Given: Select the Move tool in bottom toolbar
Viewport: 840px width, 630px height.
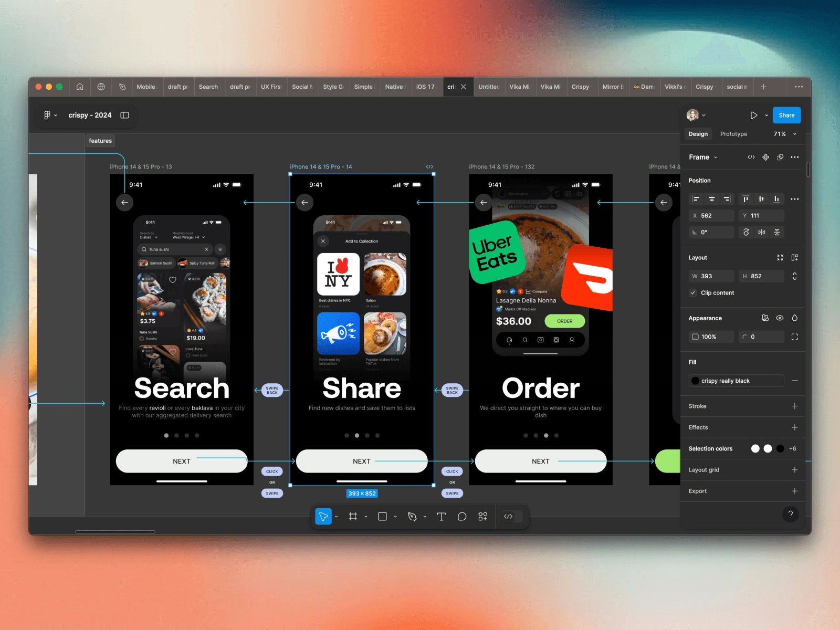Looking at the screenshot, I should pos(323,517).
